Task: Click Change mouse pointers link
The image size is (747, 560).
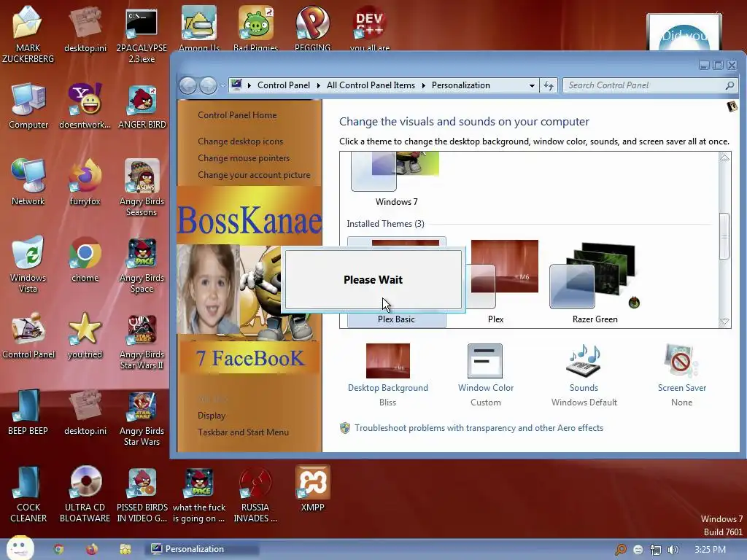Action: tap(244, 158)
